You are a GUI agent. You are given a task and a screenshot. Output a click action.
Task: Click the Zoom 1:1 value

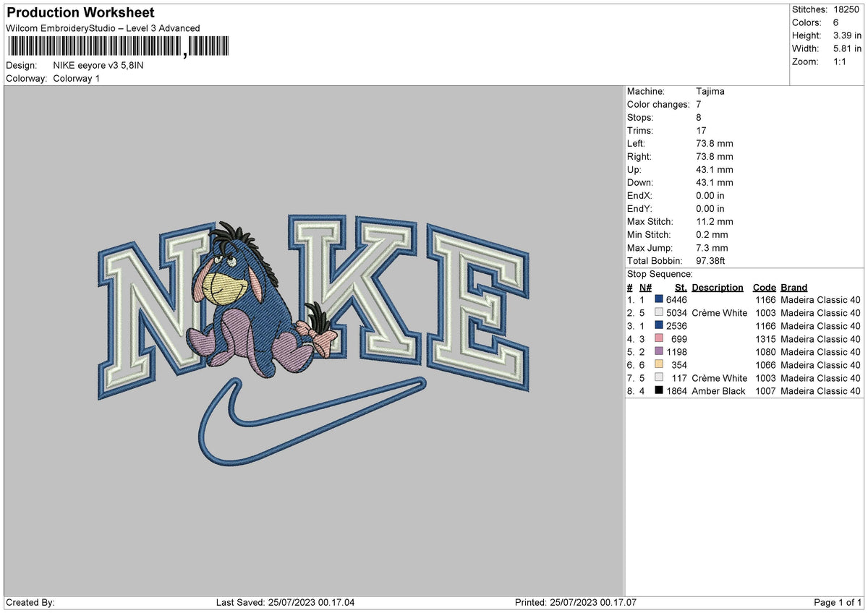click(x=838, y=61)
